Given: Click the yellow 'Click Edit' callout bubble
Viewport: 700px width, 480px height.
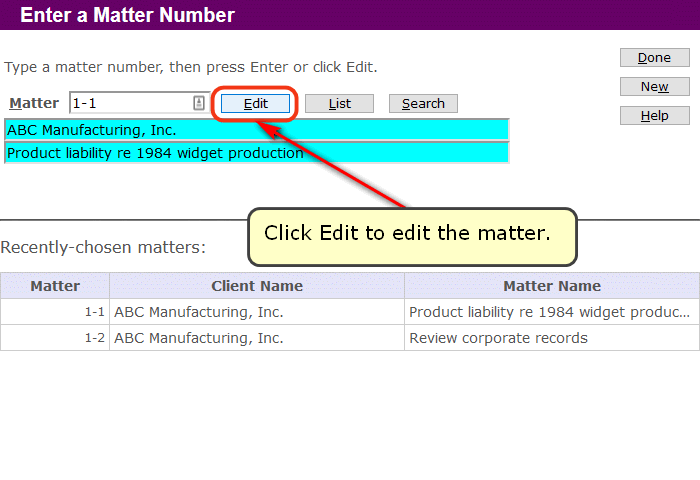Looking at the screenshot, I should click(x=412, y=236).
